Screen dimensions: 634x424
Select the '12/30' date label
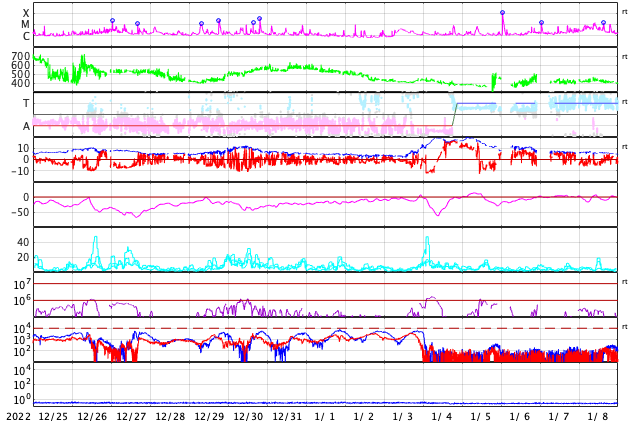(x=248, y=417)
